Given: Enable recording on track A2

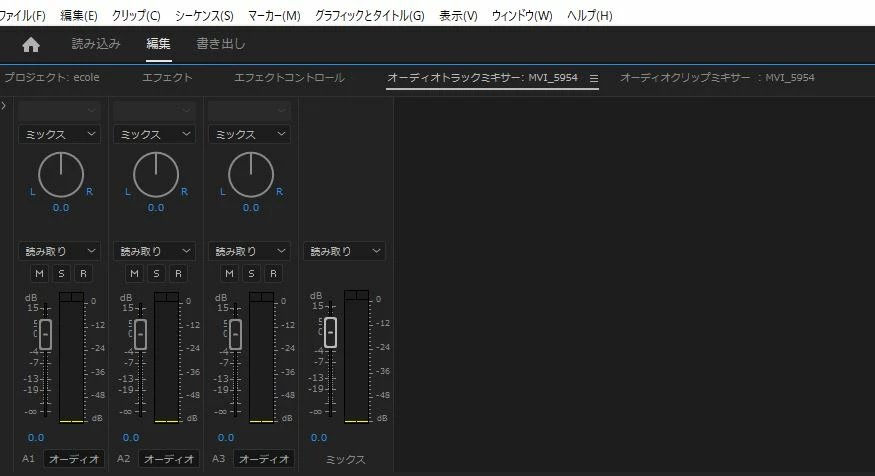Looking at the screenshot, I should (x=178, y=273).
